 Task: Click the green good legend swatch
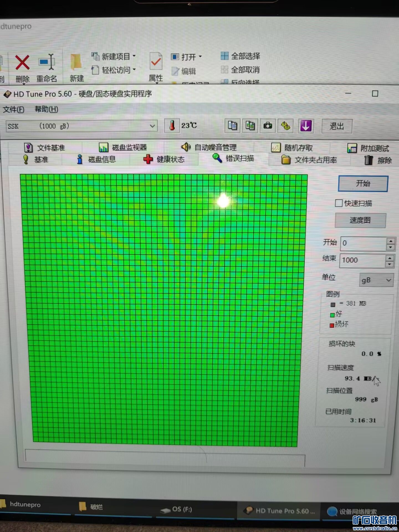(x=332, y=315)
